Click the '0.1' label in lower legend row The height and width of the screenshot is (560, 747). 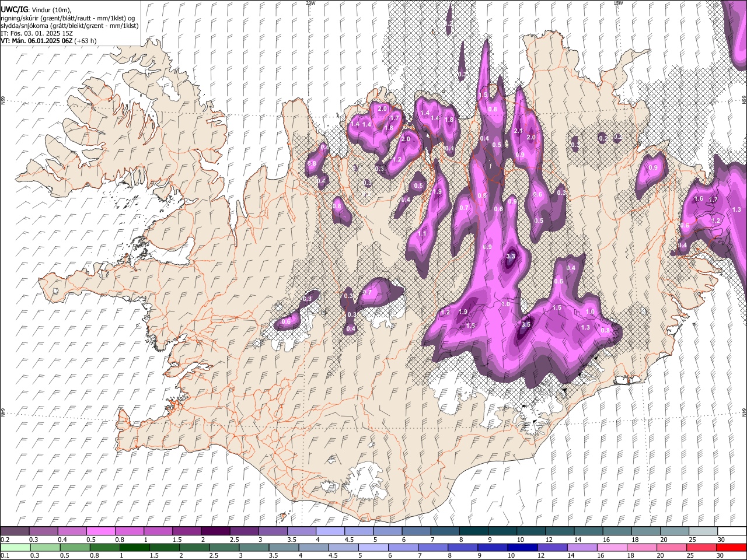click(x=5, y=556)
